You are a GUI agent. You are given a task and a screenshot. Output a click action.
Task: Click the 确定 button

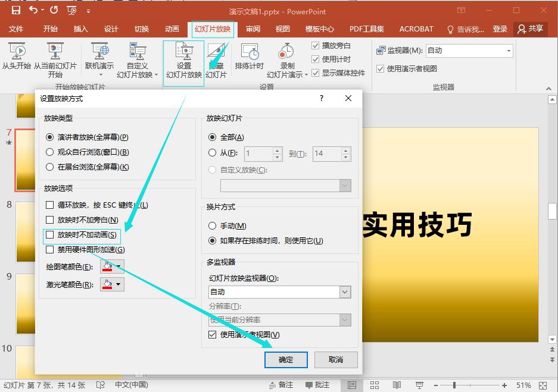(x=286, y=359)
